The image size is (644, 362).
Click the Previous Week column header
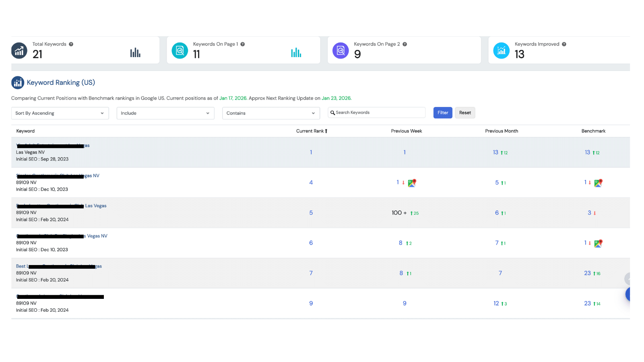407,131
